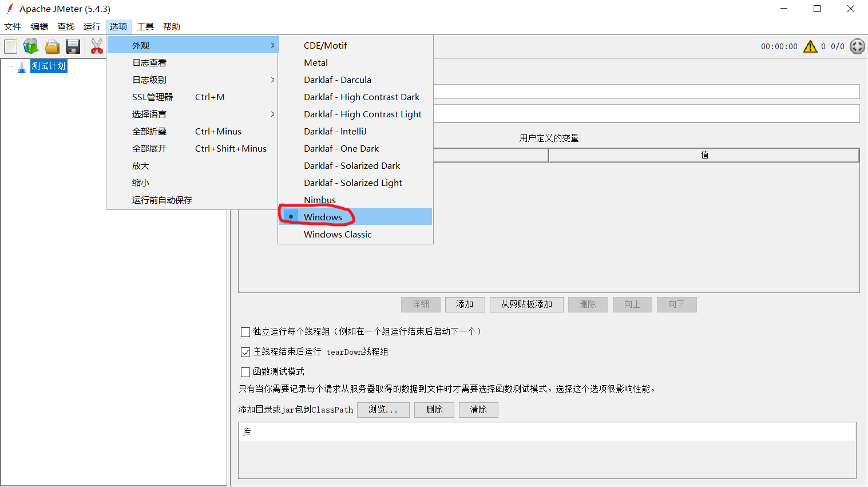Click the 添加 button
The height and width of the screenshot is (487, 868).
tap(465, 304)
